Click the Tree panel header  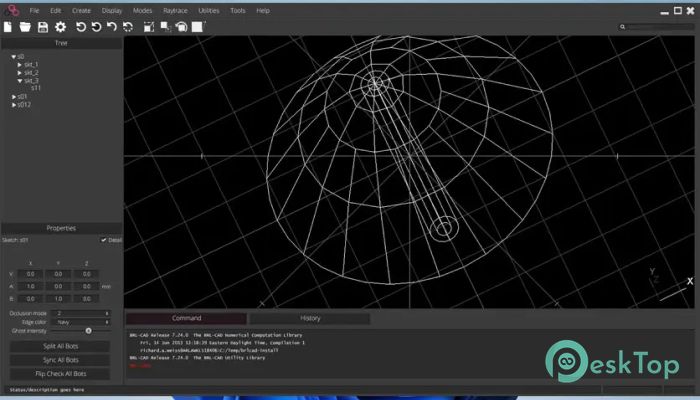click(61, 43)
